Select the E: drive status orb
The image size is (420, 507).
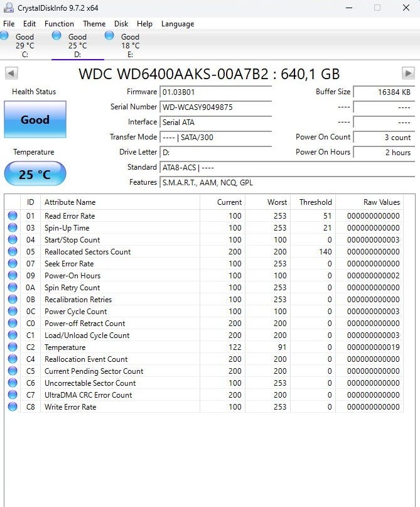109,35
